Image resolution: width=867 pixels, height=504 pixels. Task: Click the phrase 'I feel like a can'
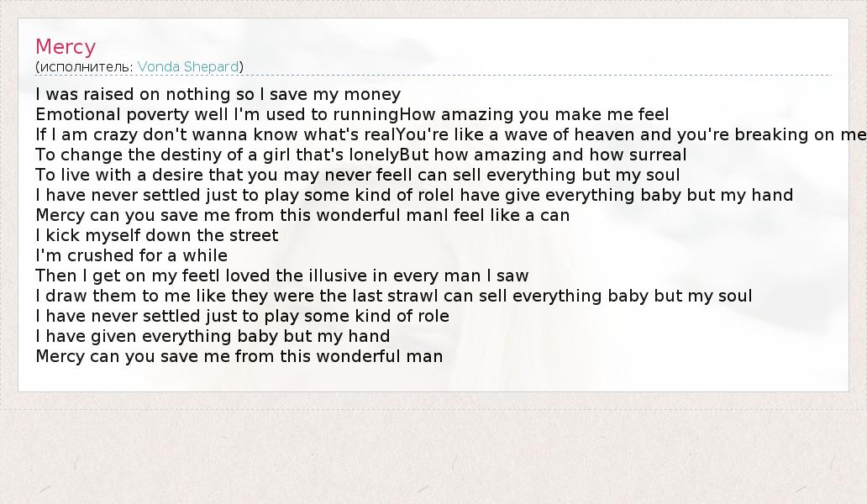509,215
